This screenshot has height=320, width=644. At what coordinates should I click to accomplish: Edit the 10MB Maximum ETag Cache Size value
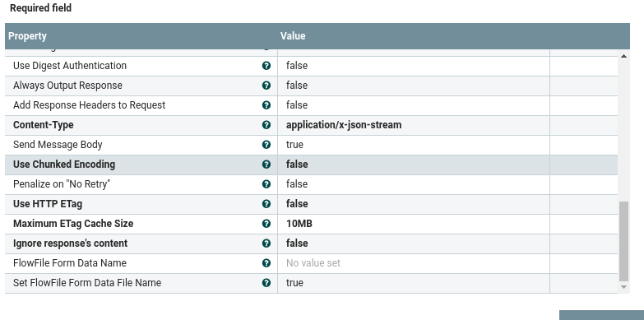[x=414, y=224]
